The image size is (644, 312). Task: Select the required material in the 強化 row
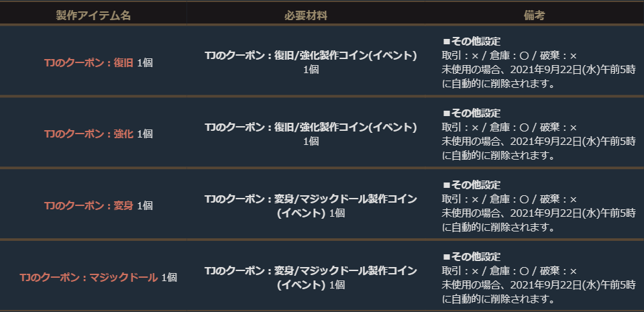tap(311, 127)
